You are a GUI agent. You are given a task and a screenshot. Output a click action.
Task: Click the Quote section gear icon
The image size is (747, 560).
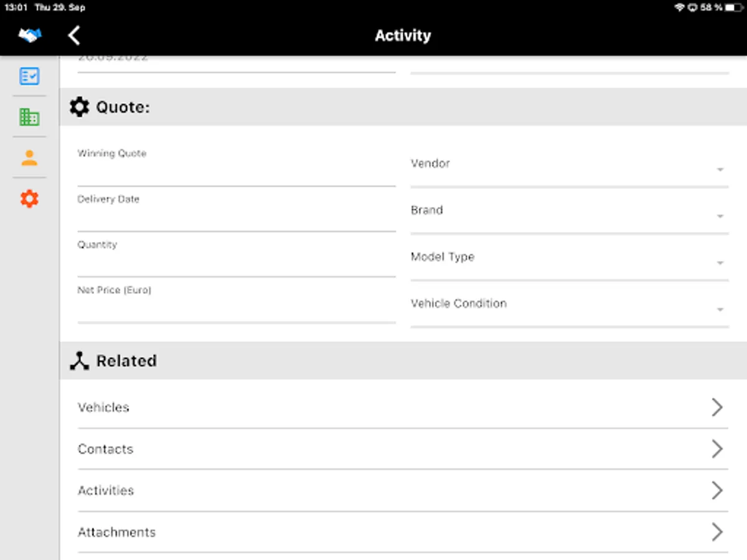[x=79, y=107]
